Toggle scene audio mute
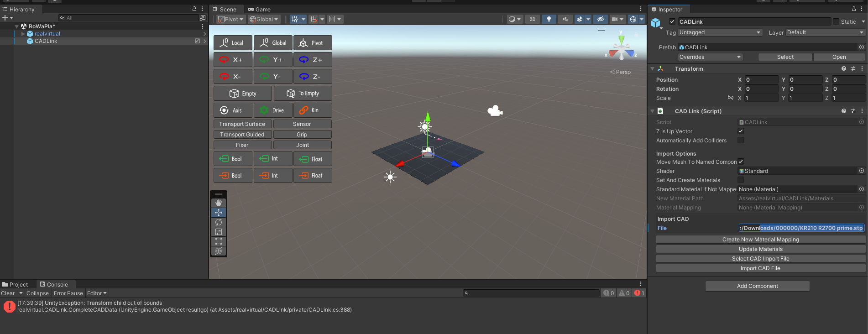 [565, 19]
